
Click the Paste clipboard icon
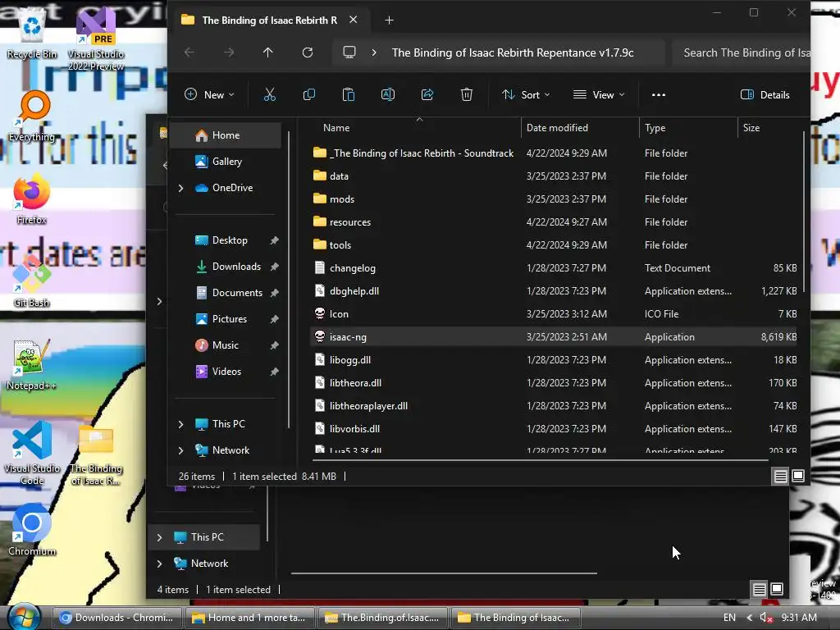348,95
